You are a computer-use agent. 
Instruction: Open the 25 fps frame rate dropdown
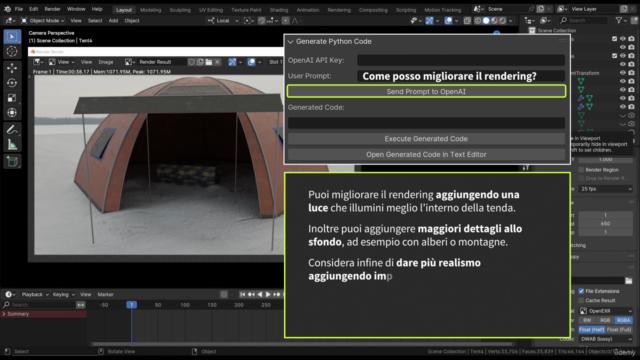(x=606, y=189)
